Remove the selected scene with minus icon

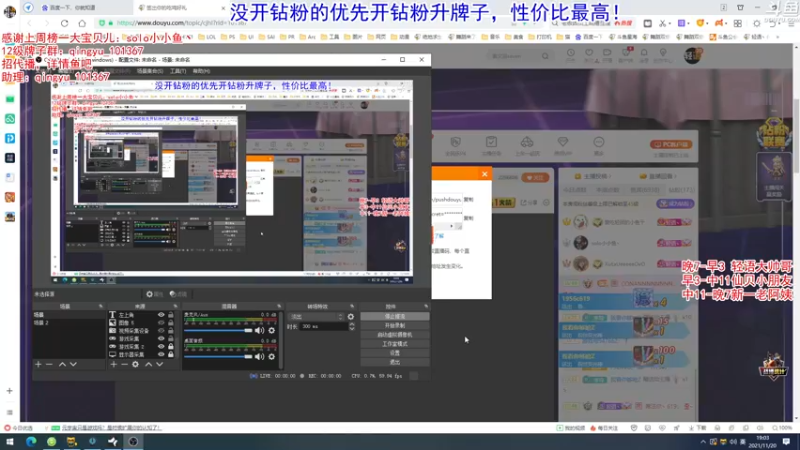(x=49, y=364)
